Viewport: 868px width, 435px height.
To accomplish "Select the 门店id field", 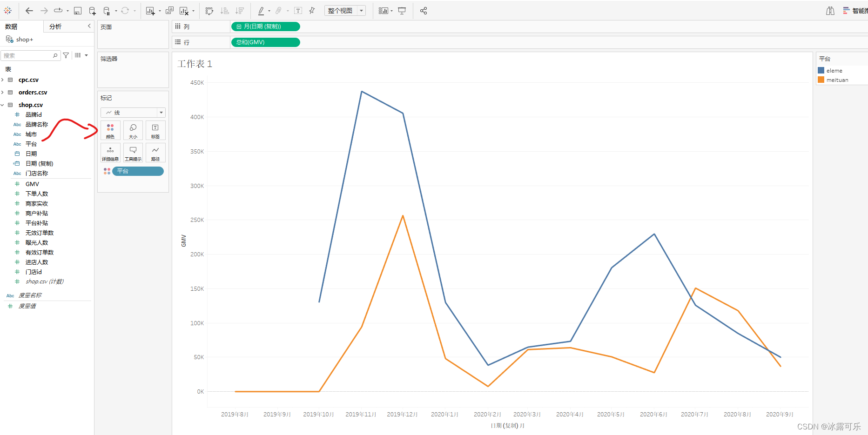I will [34, 272].
